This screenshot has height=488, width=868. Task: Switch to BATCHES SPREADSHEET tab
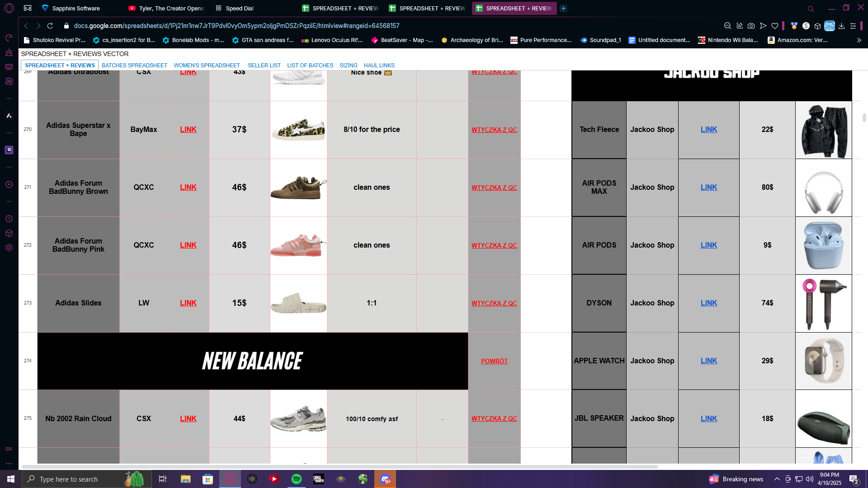tap(134, 66)
